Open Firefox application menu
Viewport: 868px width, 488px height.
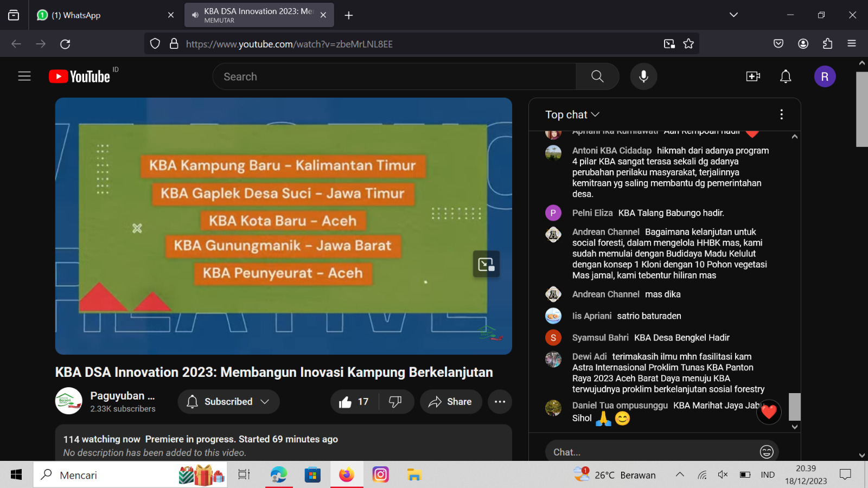pyautogui.click(x=852, y=44)
